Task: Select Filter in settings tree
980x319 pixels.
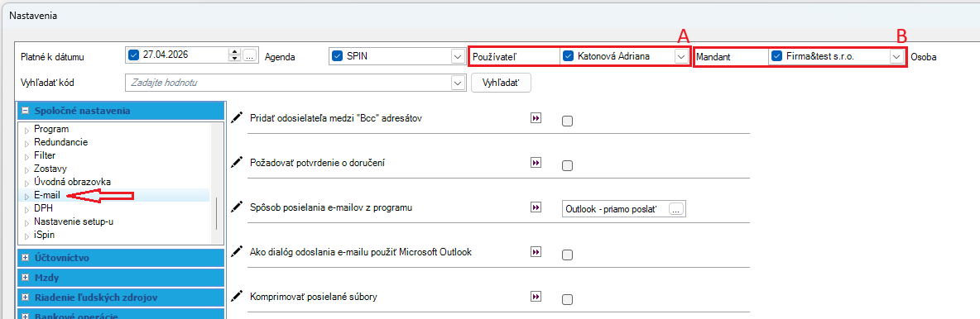Action: pos(45,155)
